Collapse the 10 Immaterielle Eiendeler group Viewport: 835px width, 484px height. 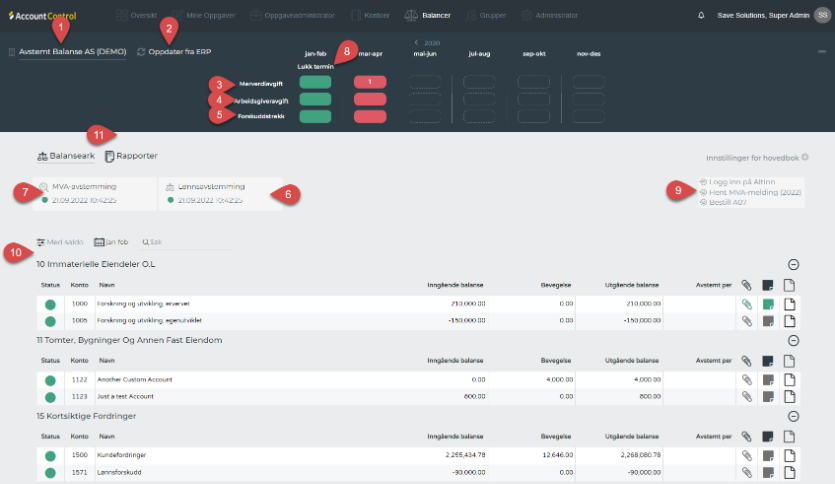pos(793,265)
